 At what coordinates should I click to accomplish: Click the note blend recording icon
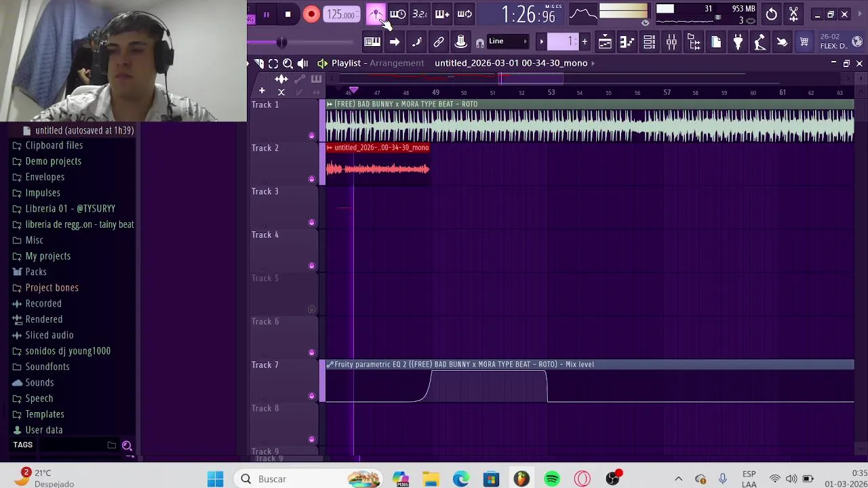pos(416,42)
